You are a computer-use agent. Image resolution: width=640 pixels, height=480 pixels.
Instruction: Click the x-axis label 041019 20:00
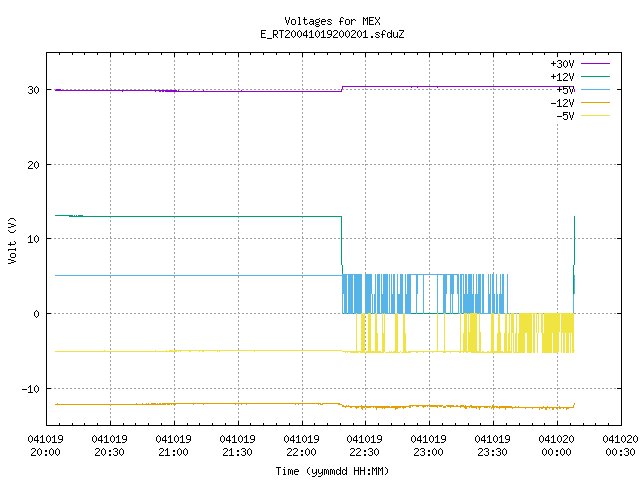click(45, 446)
